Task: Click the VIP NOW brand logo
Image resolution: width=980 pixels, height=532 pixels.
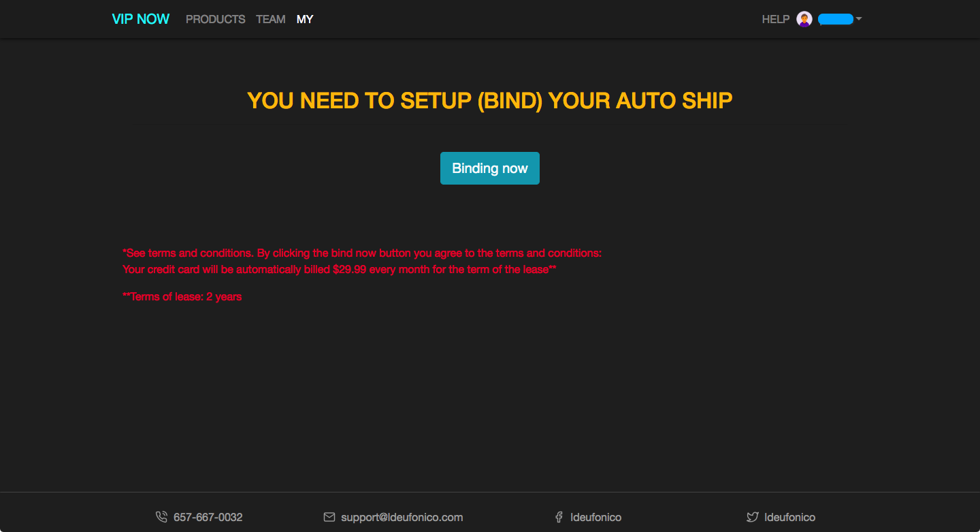Action: coord(141,19)
